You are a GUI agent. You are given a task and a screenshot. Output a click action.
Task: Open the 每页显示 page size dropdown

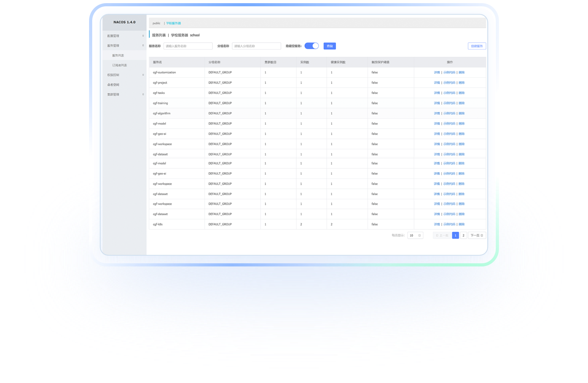[415, 235]
